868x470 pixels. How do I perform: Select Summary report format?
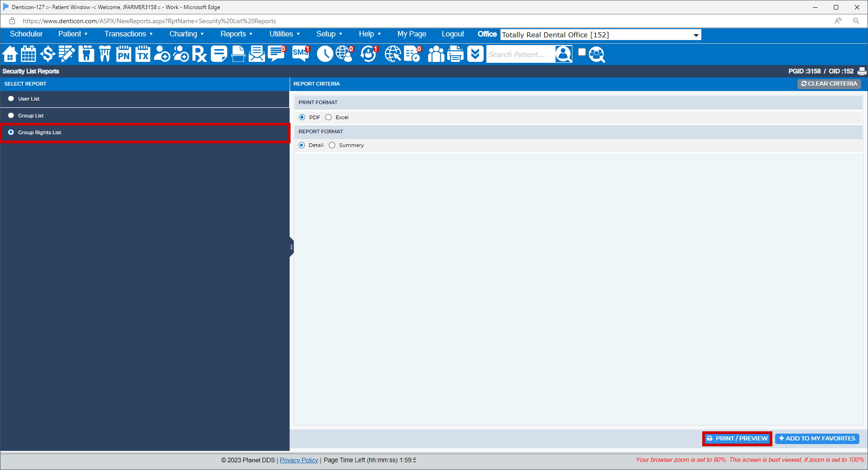332,145
